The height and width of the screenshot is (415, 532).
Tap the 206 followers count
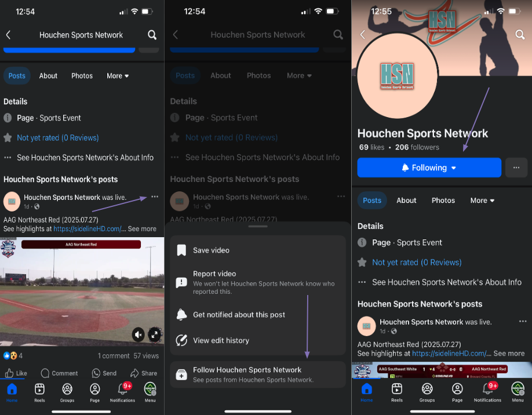coord(417,147)
